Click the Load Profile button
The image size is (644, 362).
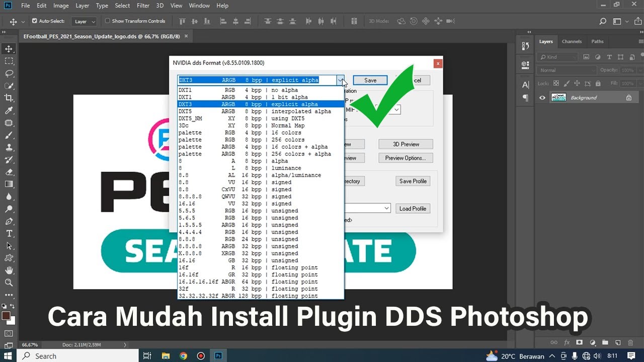[x=413, y=209]
